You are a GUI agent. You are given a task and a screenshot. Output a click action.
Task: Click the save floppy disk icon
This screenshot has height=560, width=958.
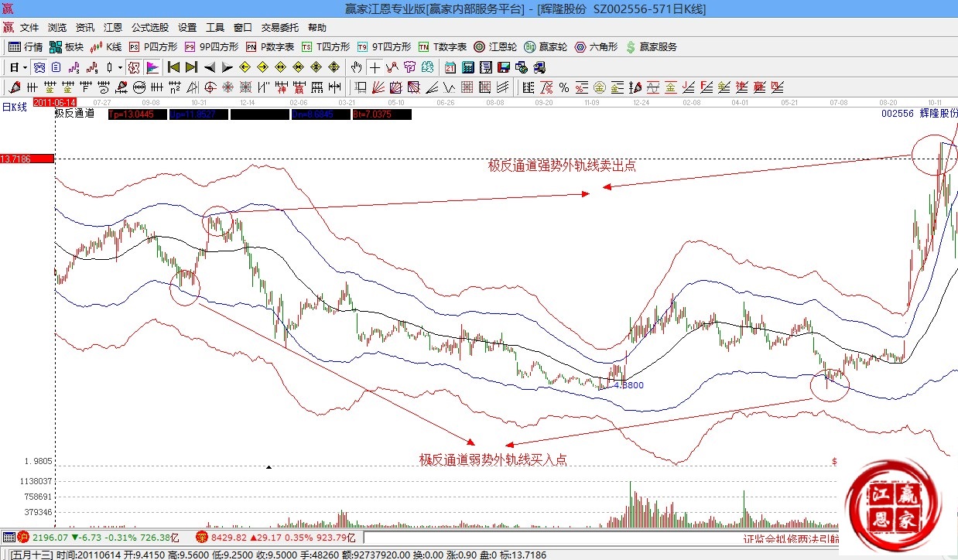pos(505,67)
